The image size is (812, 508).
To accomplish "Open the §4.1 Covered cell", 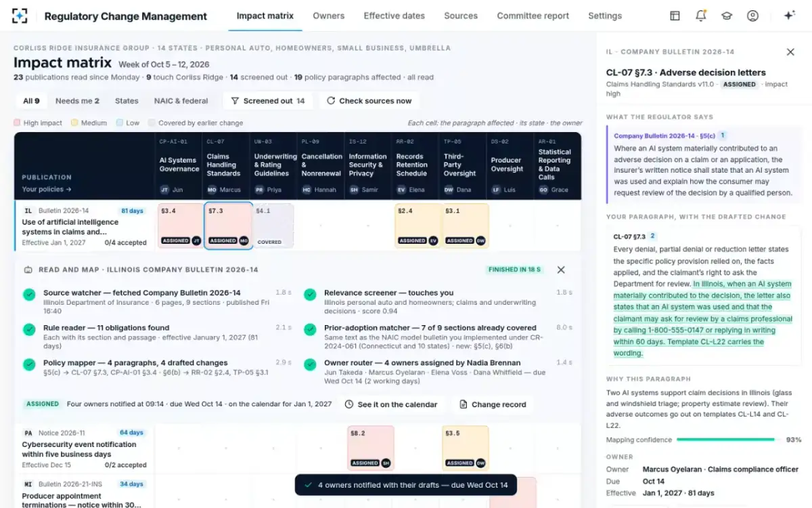I will 273,225.
